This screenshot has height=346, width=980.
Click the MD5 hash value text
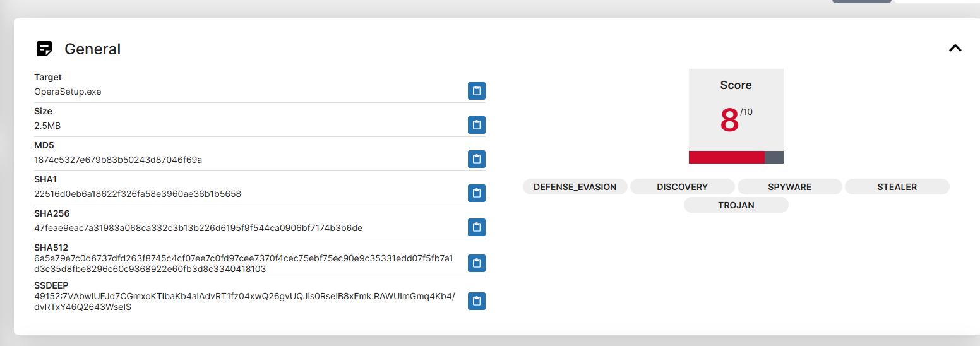(x=118, y=160)
